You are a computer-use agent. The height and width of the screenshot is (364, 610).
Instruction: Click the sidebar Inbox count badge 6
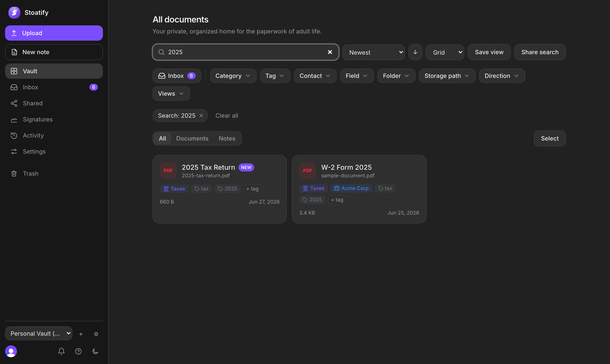point(94,87)
